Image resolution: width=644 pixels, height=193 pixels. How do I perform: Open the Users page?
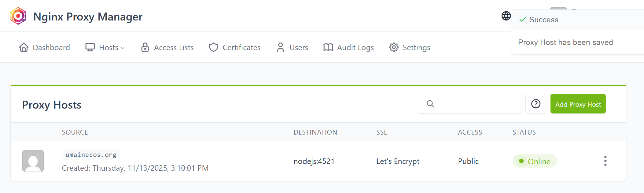292,47
